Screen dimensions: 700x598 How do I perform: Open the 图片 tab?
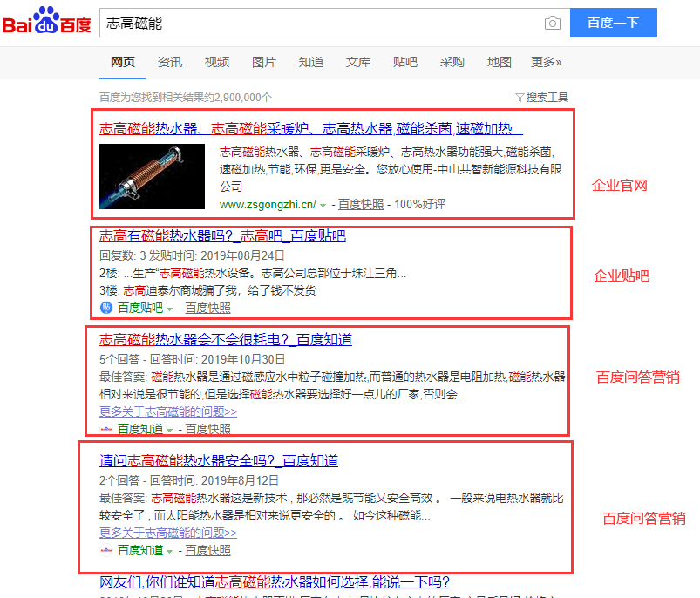tap(264, 62)
